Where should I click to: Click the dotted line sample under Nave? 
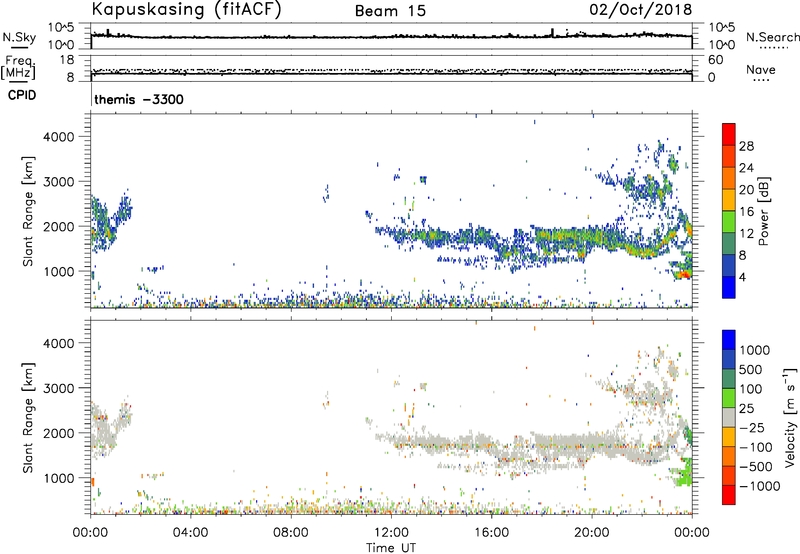[761, 81]
